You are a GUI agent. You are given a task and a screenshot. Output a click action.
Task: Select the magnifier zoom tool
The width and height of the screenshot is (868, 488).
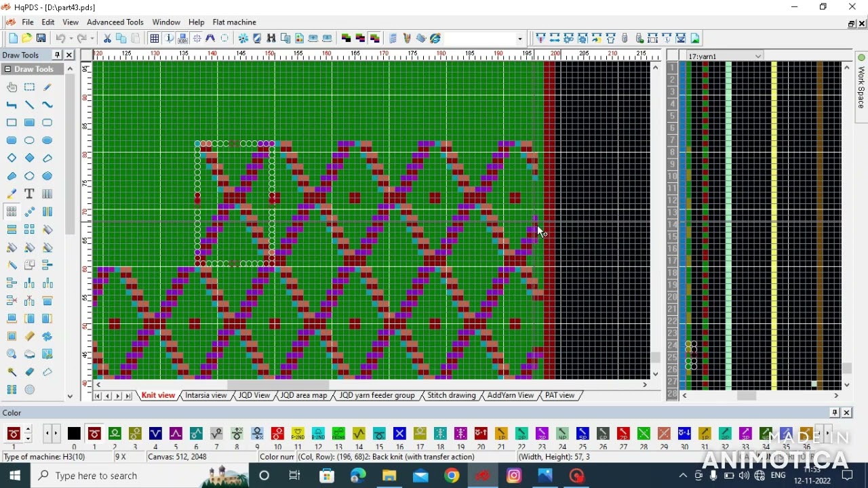tap(12, 354)
